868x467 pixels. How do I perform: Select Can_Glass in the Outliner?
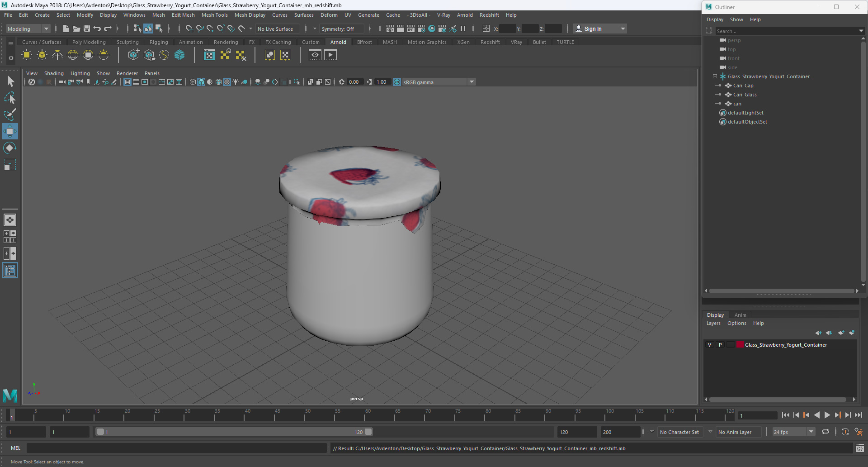[745, 95]
